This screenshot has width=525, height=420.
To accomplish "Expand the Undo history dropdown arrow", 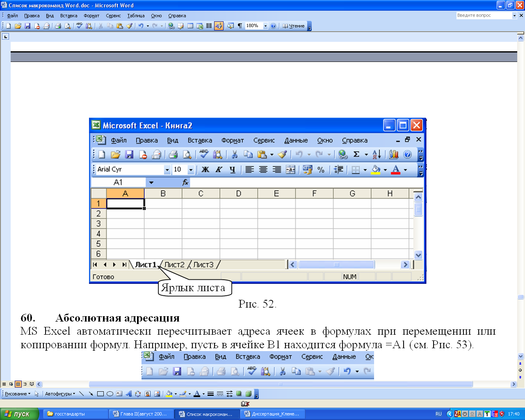I will (x=148, y=26).
